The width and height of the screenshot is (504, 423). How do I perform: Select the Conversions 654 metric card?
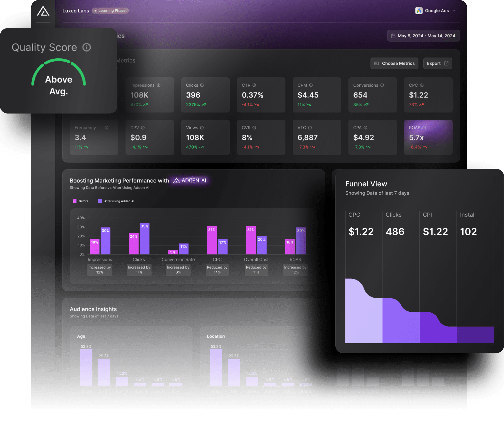click(372, 95)
